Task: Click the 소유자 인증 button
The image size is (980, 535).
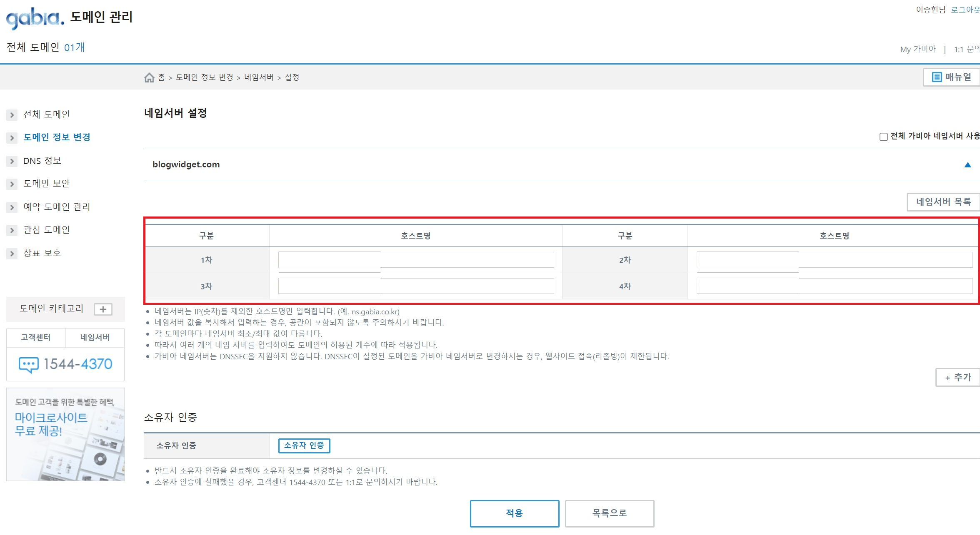Action: [304, 445]
